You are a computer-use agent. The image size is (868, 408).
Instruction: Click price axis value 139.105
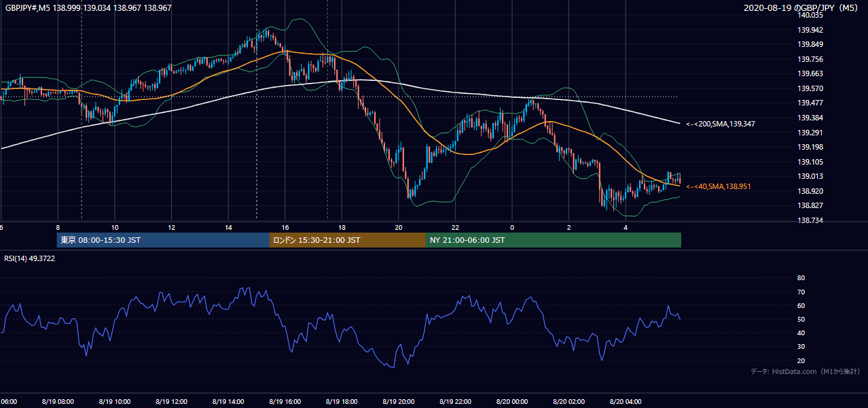[810, 162]
